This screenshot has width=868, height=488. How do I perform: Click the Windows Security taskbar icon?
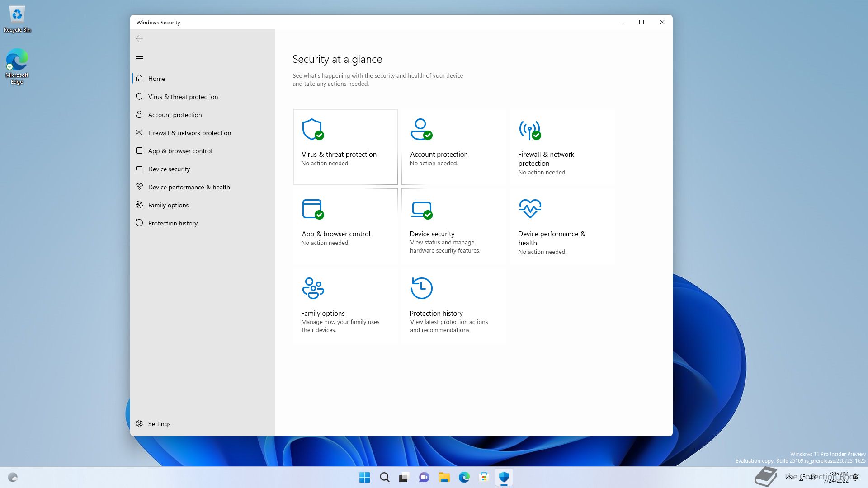(x=504, y=477)
